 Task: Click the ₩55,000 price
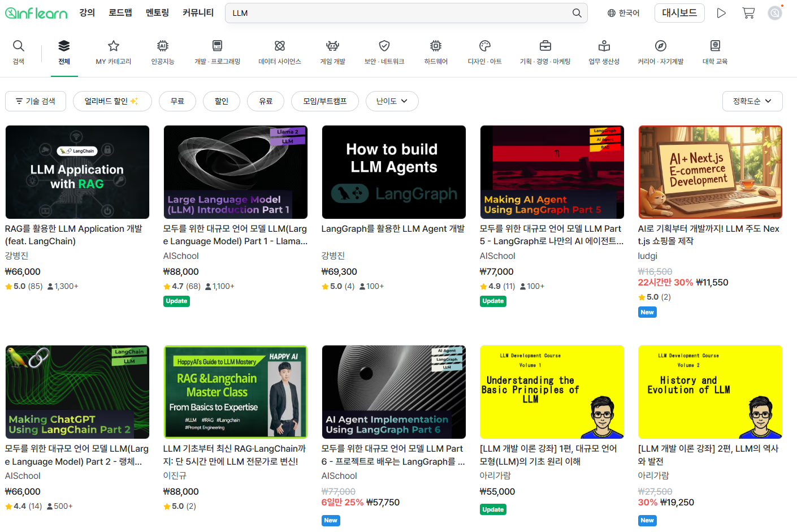[497, 491]
